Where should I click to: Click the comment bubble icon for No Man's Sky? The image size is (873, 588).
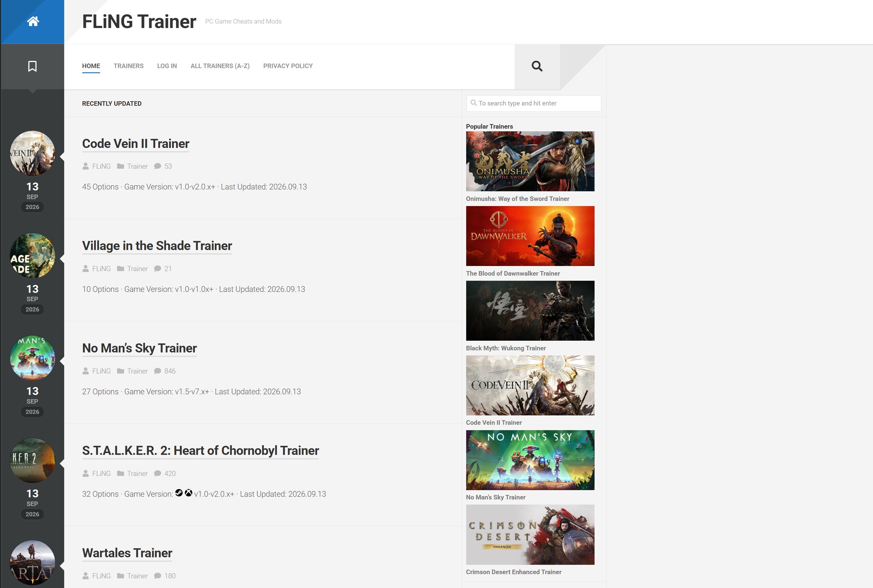(x=158, y=371)
